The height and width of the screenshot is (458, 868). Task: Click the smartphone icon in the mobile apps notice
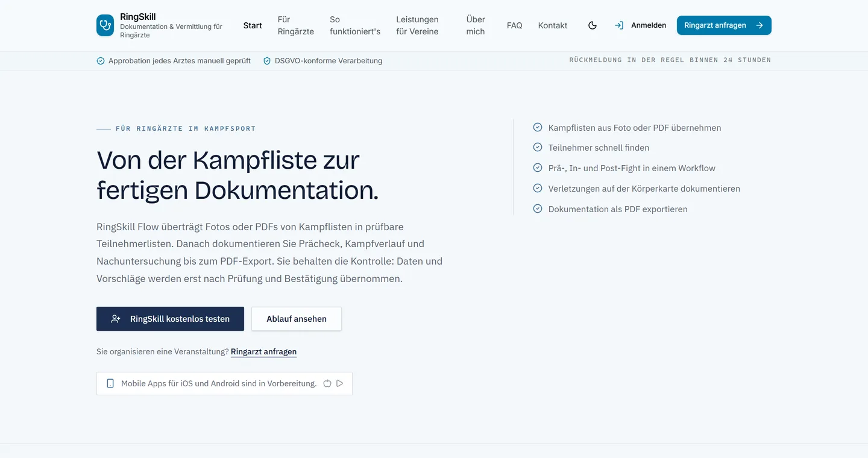pyautogui.click(x=110, y=383)
